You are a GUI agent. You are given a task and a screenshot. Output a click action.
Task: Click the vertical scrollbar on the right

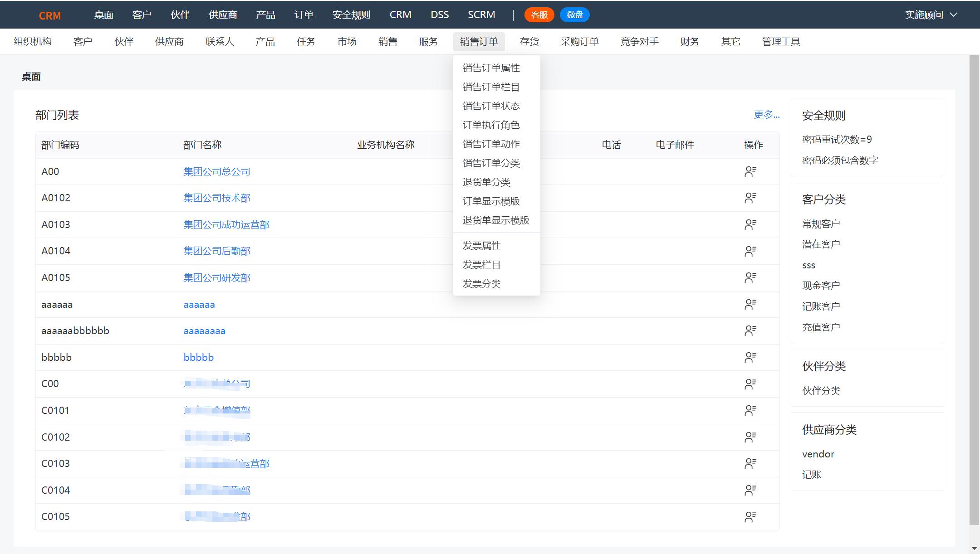974,290
